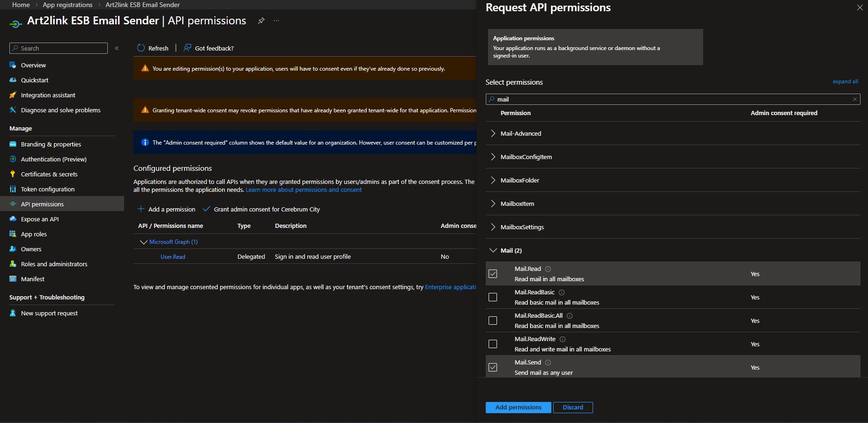
Task: Click the Quickstart cloud icon
Action: (13, 80)
